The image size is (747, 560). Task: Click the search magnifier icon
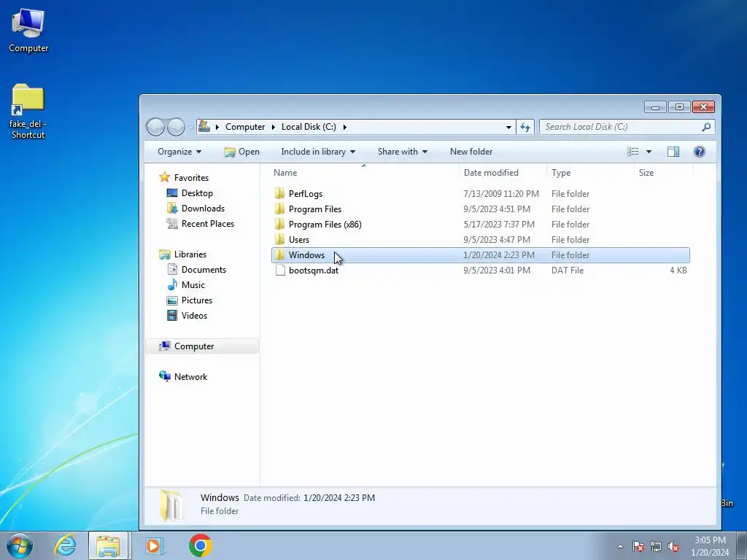pyautogui.click(x=706, y=127)
